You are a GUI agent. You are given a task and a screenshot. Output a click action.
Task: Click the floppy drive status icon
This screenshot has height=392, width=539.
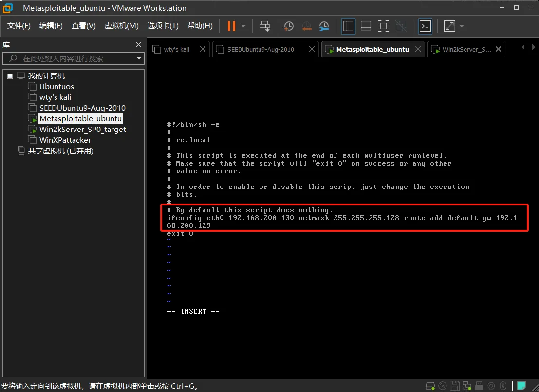click(x=455, y=386)
